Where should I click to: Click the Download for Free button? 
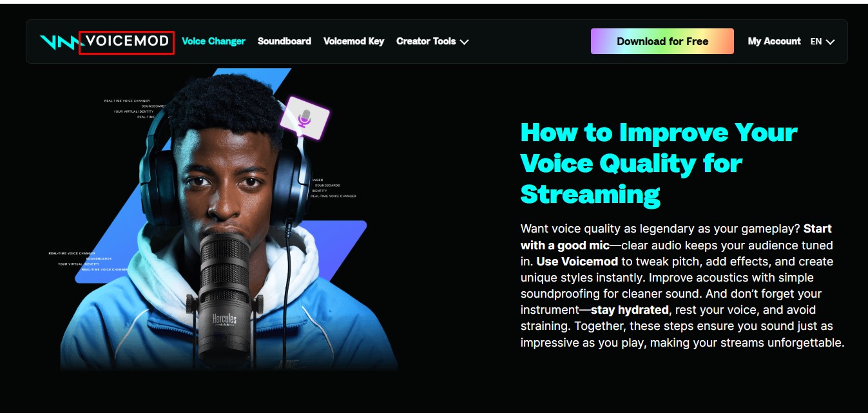(662, 41)
